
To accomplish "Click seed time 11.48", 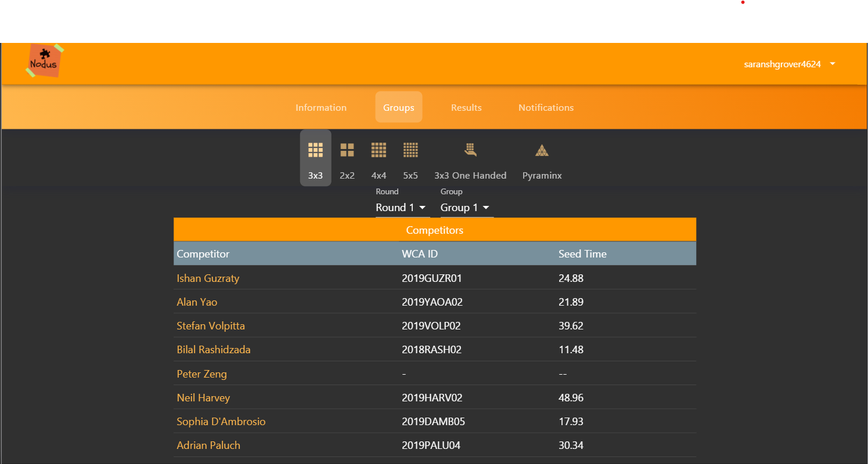I will point(571,350).
